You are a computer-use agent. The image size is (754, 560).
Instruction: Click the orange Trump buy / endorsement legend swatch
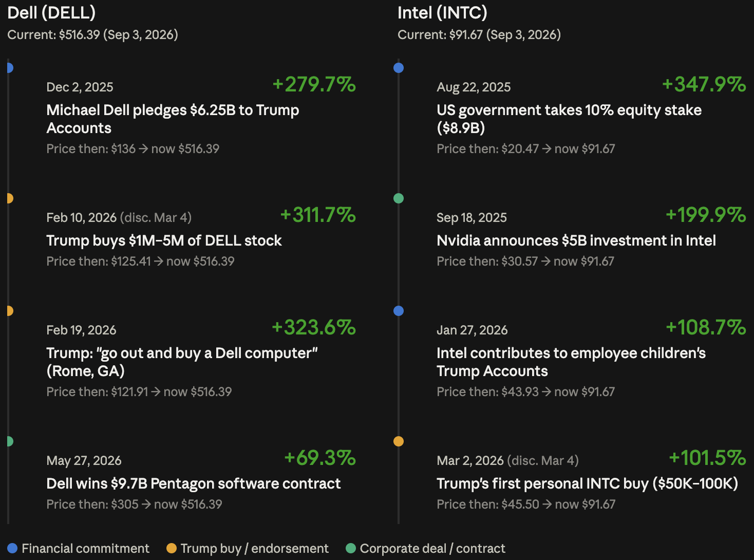tap(172, 549)
